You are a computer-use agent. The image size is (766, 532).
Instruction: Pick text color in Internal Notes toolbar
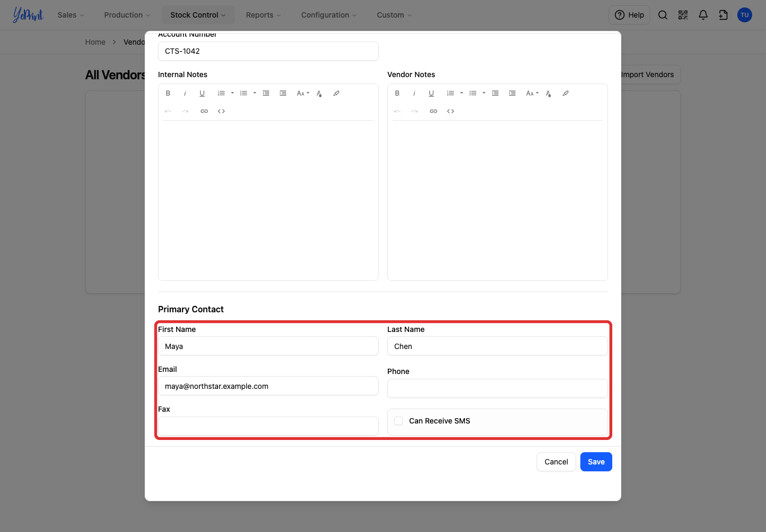pyautogui.click(x=319, y=93)
